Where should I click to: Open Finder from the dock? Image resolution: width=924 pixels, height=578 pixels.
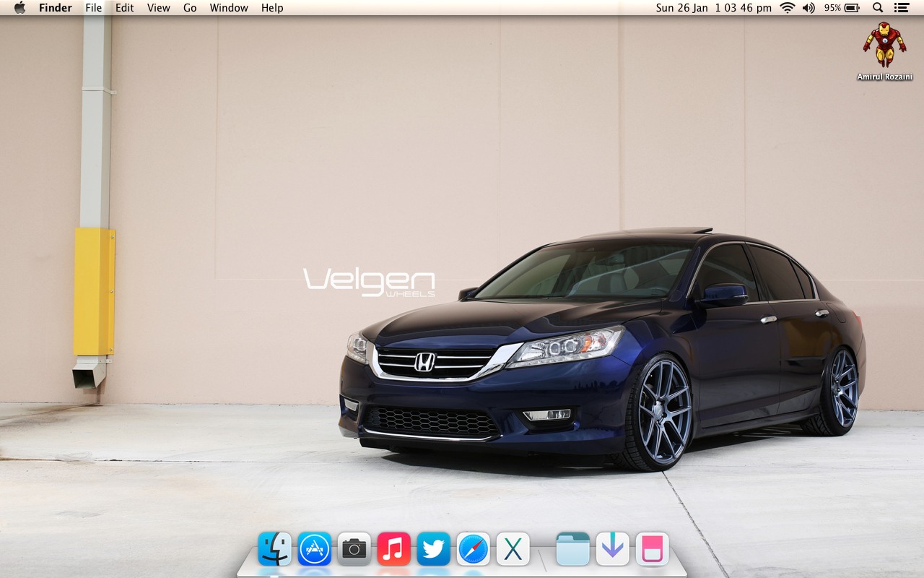pos(275,549)
